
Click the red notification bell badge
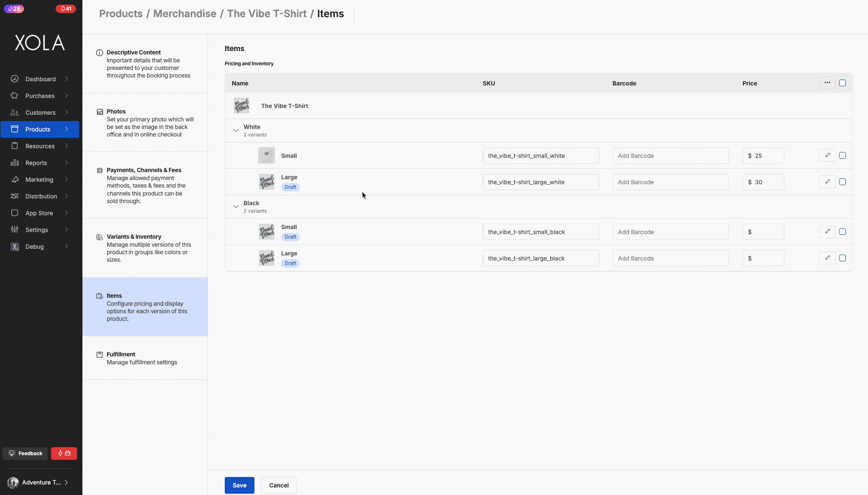66,8
